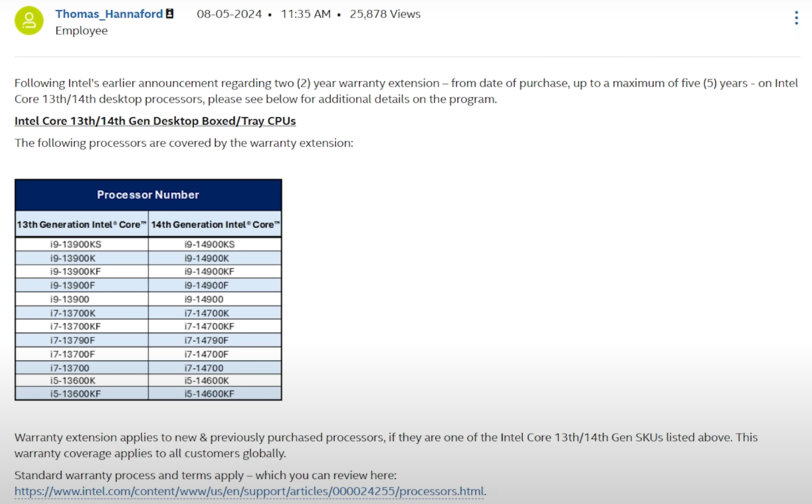The height and width of the screenshot is (504, 812).
Task: Click the Processor Number table header
Action: (x=148, y=195)
